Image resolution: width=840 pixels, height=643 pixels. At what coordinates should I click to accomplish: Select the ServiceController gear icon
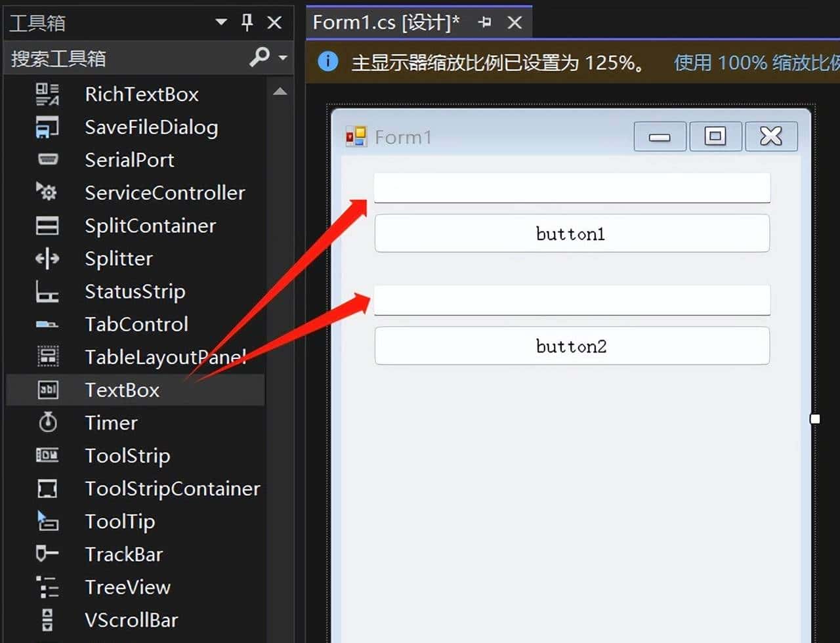[47, 192]
